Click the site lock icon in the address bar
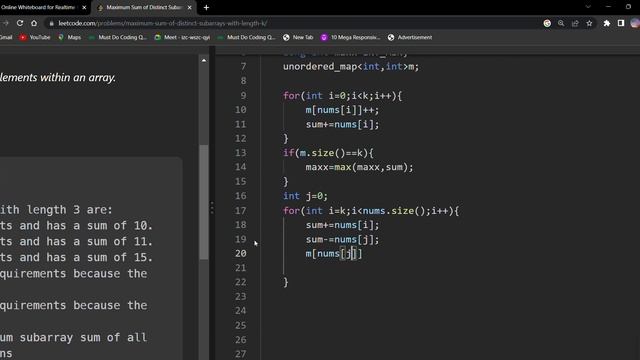The width and height of the screenshot is (640, 360). click(x=51, y=23)
